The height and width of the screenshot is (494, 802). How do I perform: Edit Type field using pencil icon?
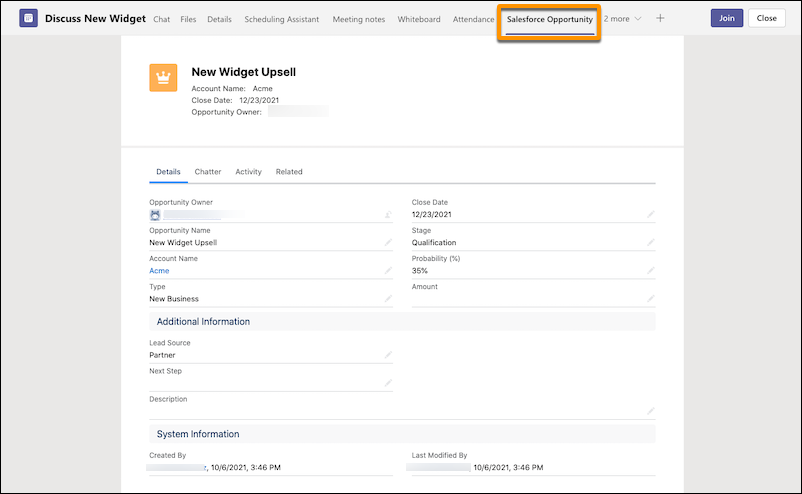click(x=388, y=299)
